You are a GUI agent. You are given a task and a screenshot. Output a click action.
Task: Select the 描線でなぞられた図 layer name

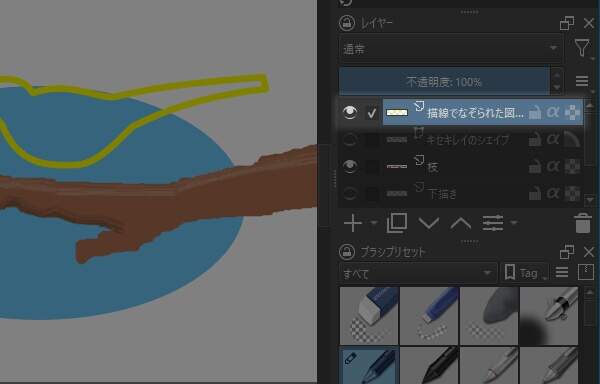(475, 113)
